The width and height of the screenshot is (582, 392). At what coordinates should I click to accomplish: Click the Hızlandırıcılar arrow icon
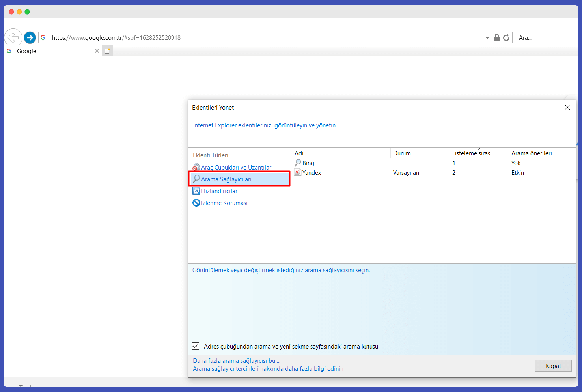[196, 191]
